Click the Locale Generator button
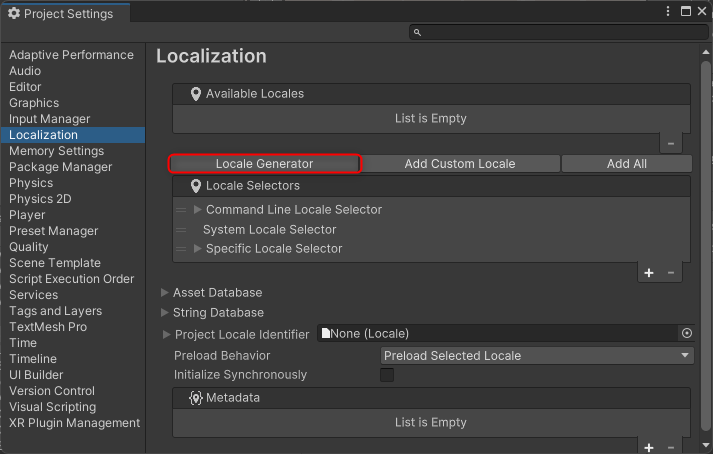The width and height of the screenshot is (713, 454). [x=264, y=163]
